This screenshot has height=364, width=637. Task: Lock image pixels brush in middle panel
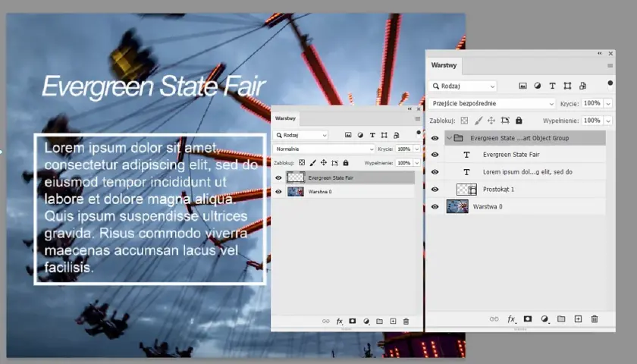[x=312, y=162]
